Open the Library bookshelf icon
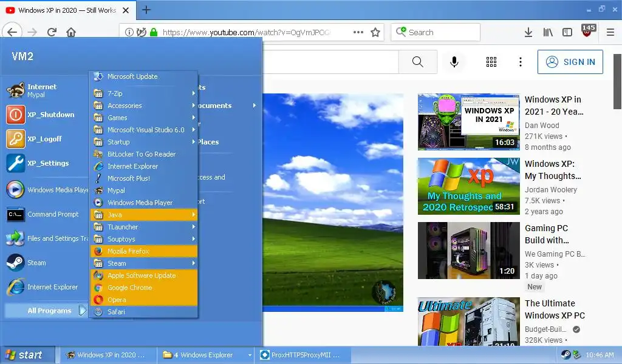This screenshot has height=364, width=622. click(x=548, y=33)
